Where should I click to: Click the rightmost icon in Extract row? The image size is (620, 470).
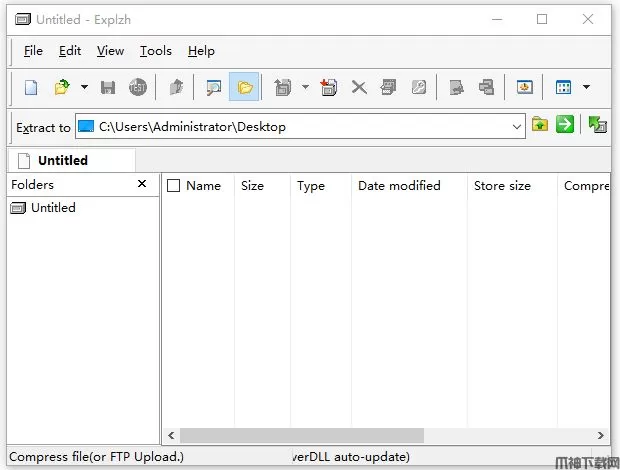598,125
